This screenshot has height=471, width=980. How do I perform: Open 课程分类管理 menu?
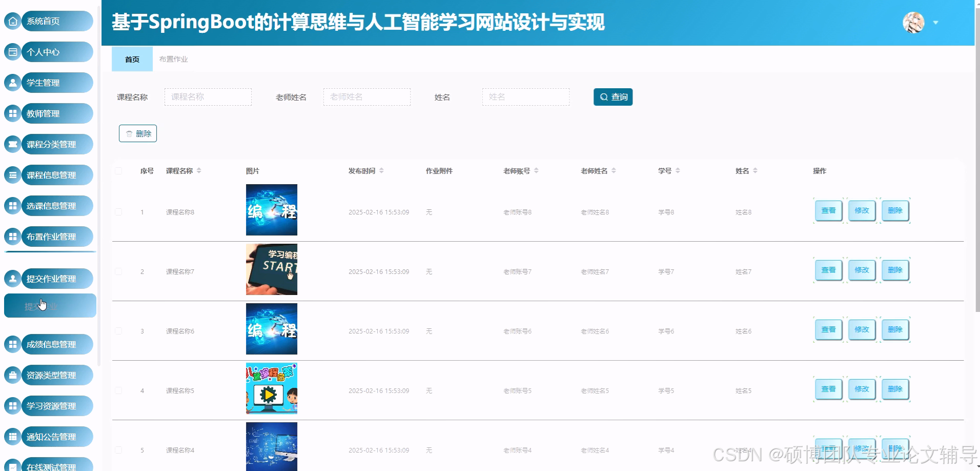click(57, 144)
